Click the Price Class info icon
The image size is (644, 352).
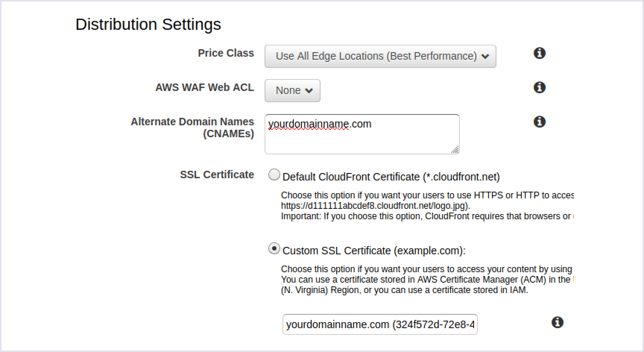tap(539, 53)
